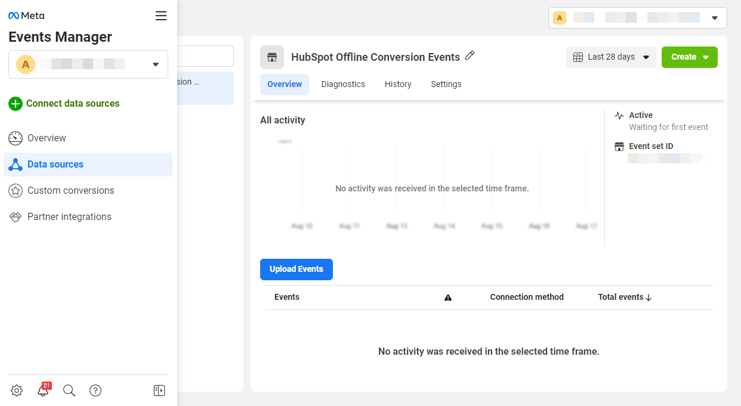This screenshot has height=406, width=741.
Task: Open the green Create dropdown
Action: (689, 57)
